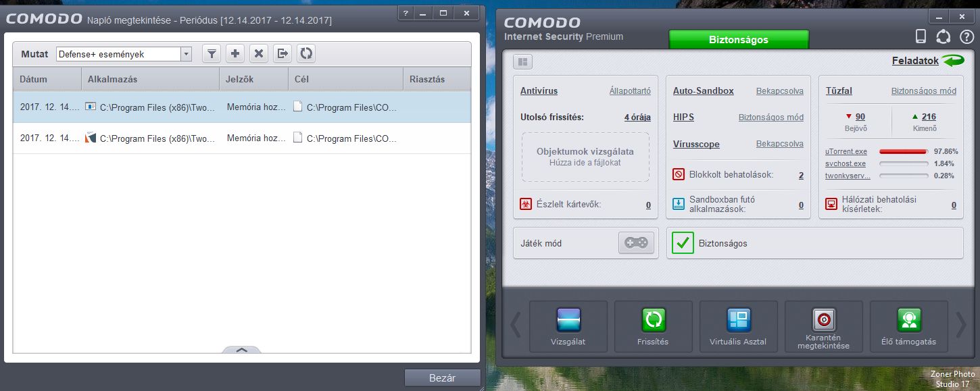Start Vizsgálat scan tile
The height and width of the screenshot is (391, 980).
[x=568, y=326]
